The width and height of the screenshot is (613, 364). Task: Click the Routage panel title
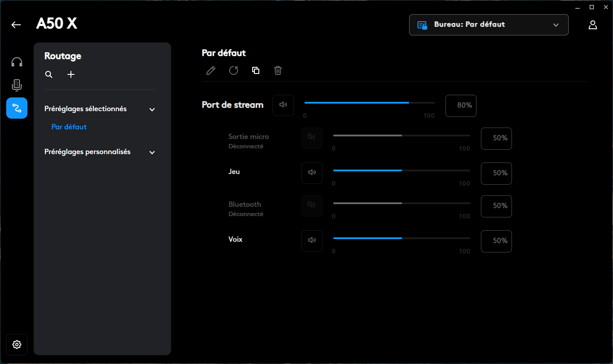tap(63, 56)
